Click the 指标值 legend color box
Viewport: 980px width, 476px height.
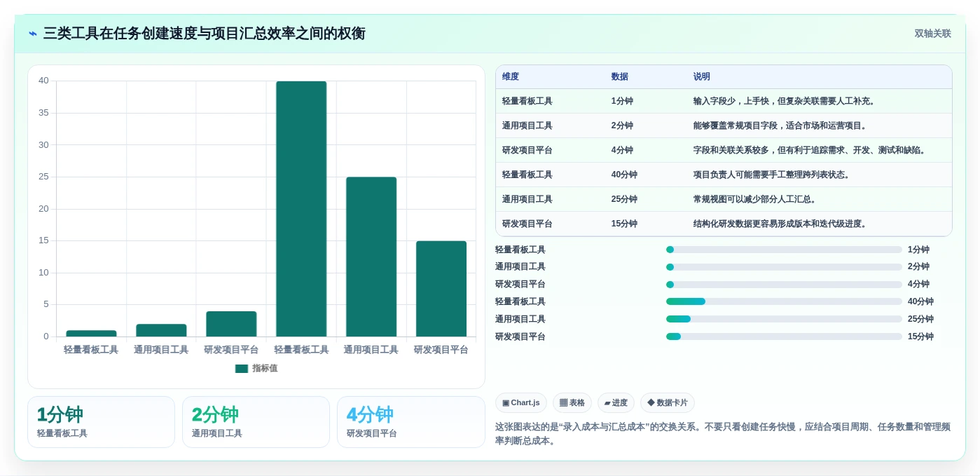pos(242,369)
